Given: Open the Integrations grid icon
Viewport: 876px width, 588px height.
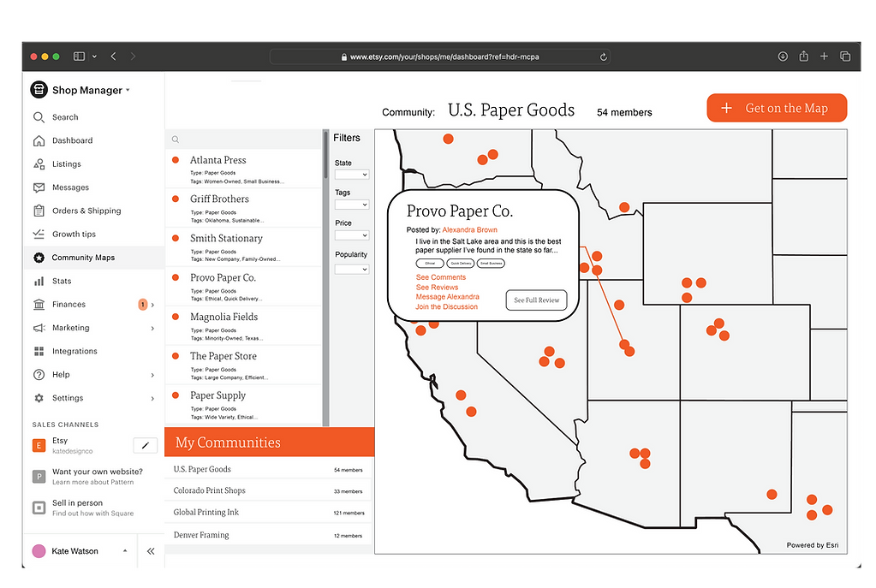Looking at the screenshot, I should (x=39, y=351).
